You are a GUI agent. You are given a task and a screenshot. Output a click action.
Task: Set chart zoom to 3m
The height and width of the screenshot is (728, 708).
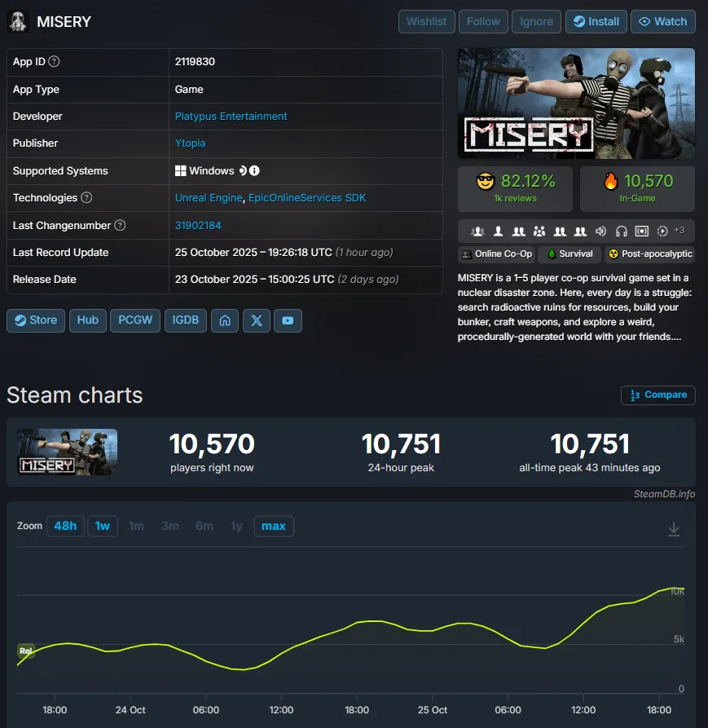click(x=170, y=526)
